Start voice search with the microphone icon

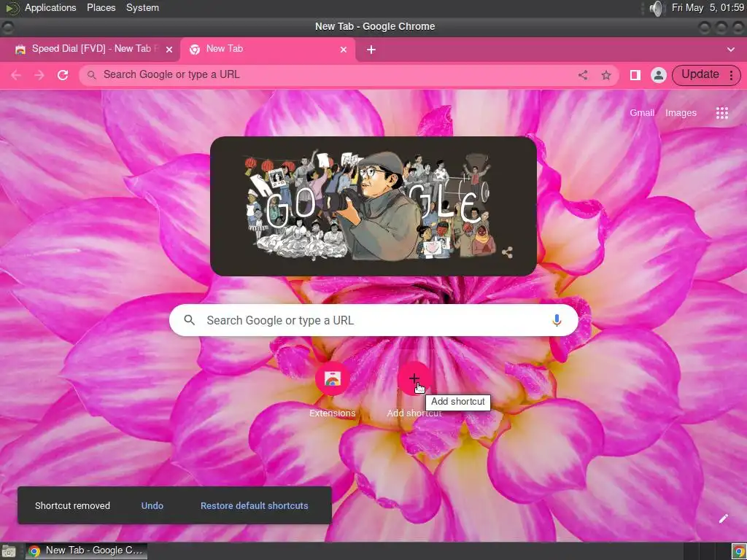pyautogui.click(x=557, y=320)
